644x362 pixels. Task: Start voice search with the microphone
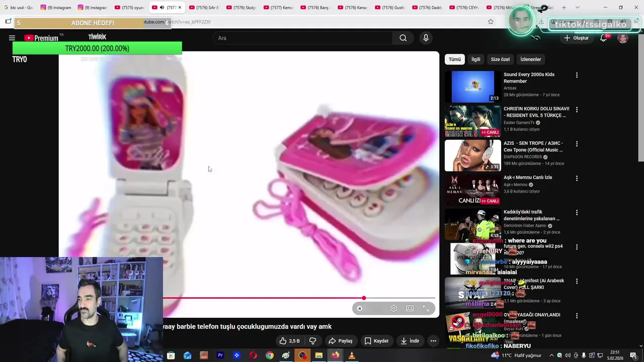tap(426, 38)
